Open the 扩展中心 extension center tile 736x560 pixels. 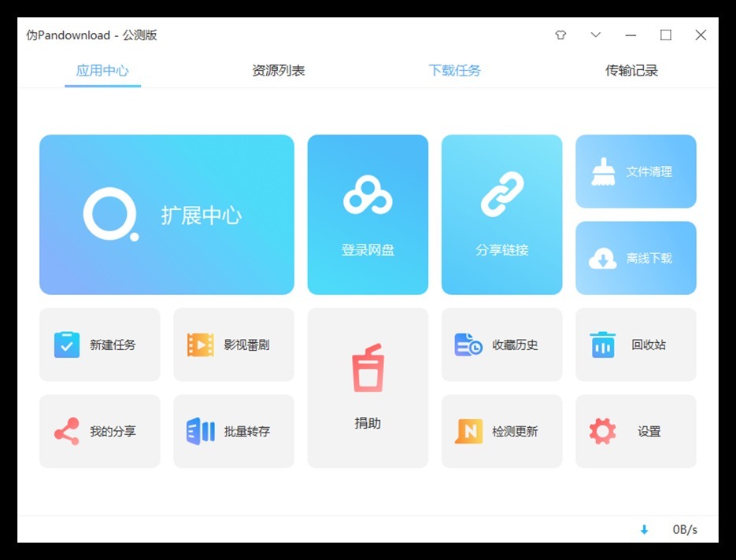click(x=167, y=215)
